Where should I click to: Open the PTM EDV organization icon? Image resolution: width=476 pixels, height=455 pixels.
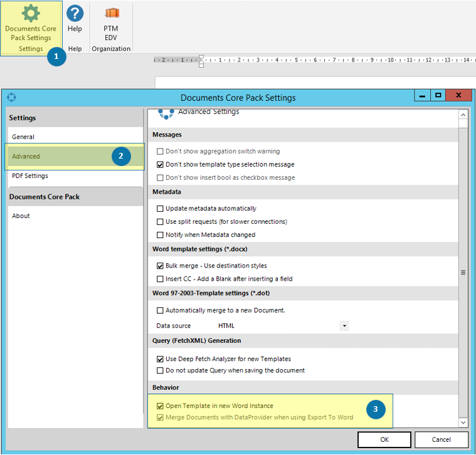pos(112,13)
